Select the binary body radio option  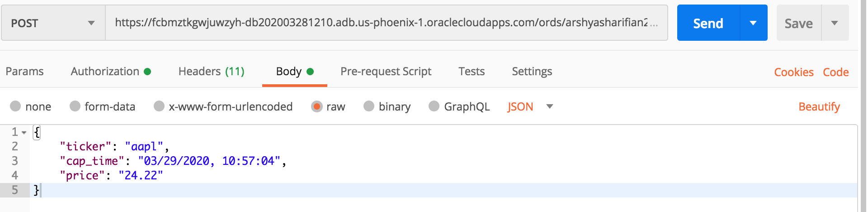tap(369, 106)
